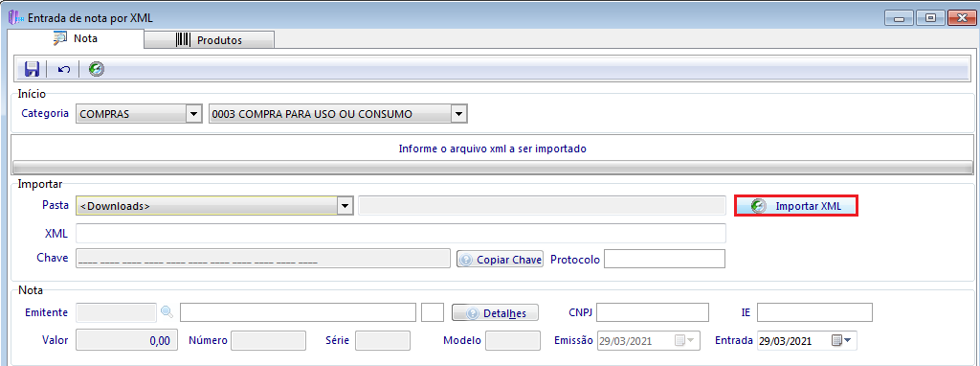Switch to the Nota tab
The height and width of the screenshot is (366, 980).
tap(77, 38)
